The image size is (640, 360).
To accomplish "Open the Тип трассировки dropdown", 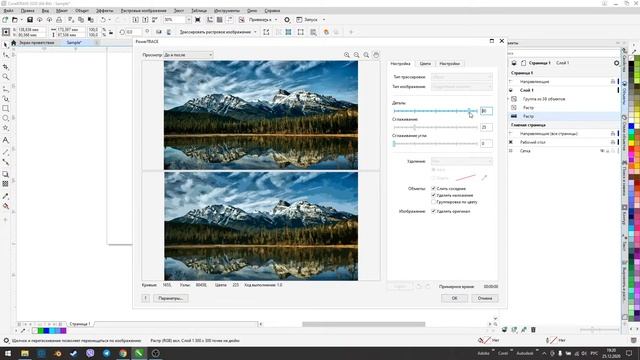I will [x=462, y=77].
